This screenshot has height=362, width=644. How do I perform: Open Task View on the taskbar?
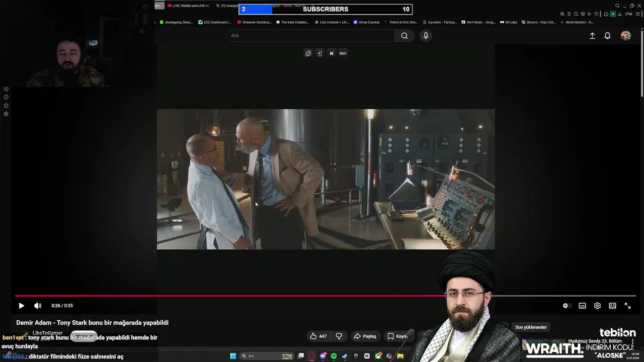pos(301,356)
